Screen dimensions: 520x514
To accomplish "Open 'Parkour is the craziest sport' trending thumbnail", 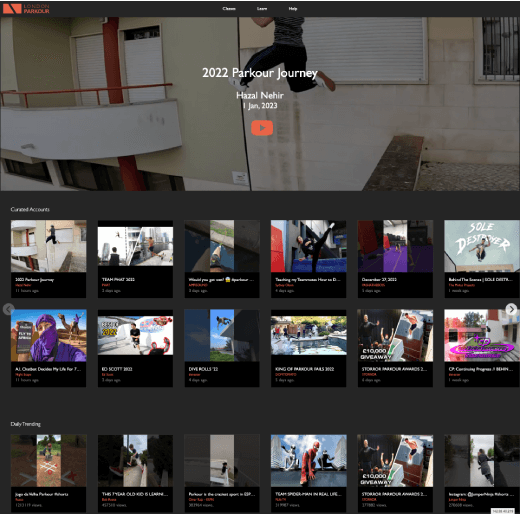I will point(222,461).
